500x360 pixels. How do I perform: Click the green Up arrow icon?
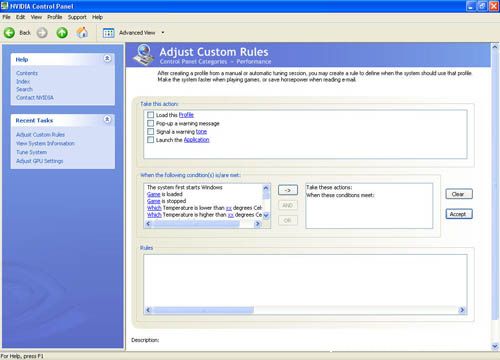click(x=62, y=33)
